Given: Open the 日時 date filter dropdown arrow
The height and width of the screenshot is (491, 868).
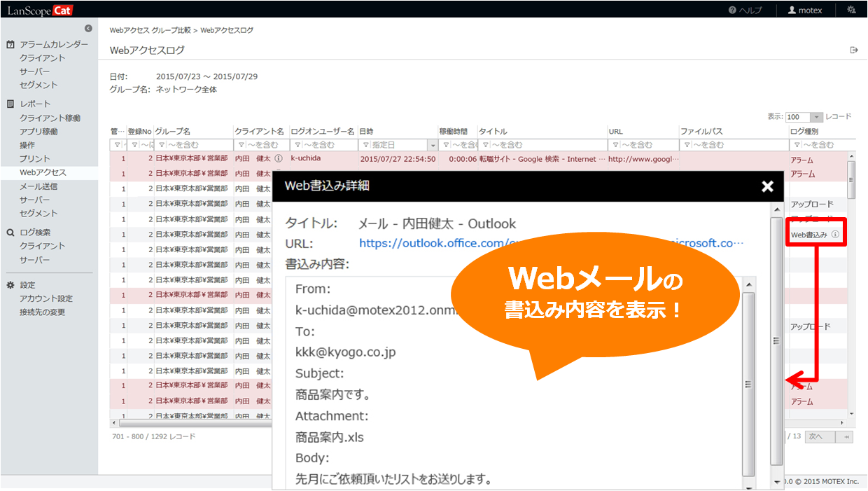Looking at the screenshot, I should tap(433, 145).
